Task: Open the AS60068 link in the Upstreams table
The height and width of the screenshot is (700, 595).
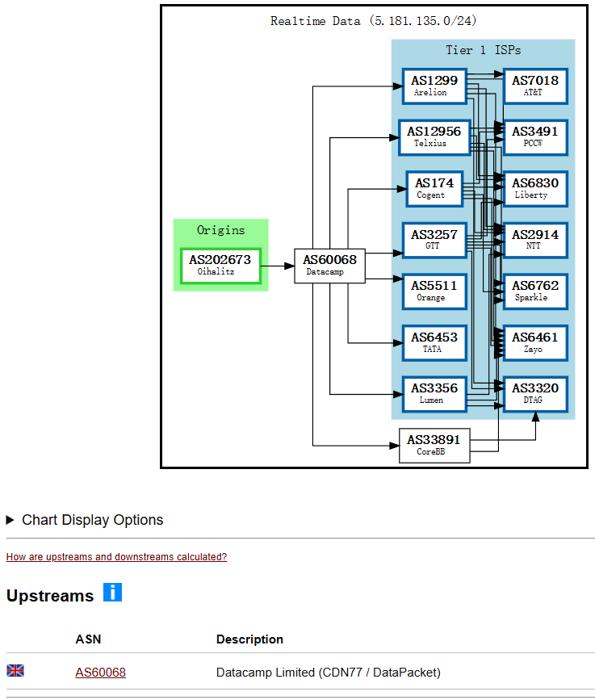Action: pos(100,673)
